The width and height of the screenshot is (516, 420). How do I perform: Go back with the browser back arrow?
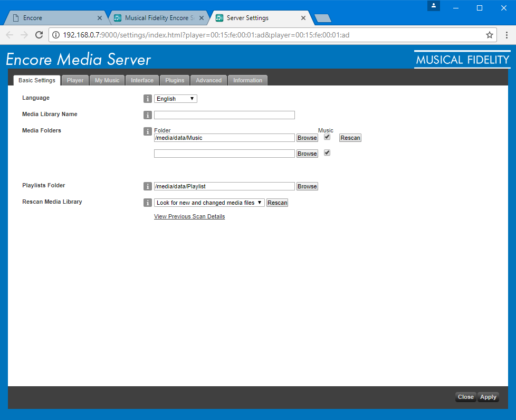[x=10, y=35]
